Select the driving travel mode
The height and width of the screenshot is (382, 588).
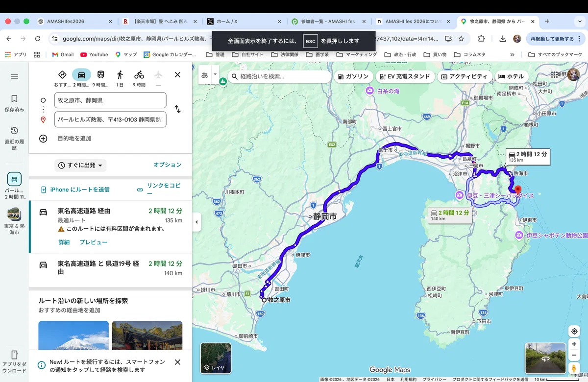coord(81,74)
